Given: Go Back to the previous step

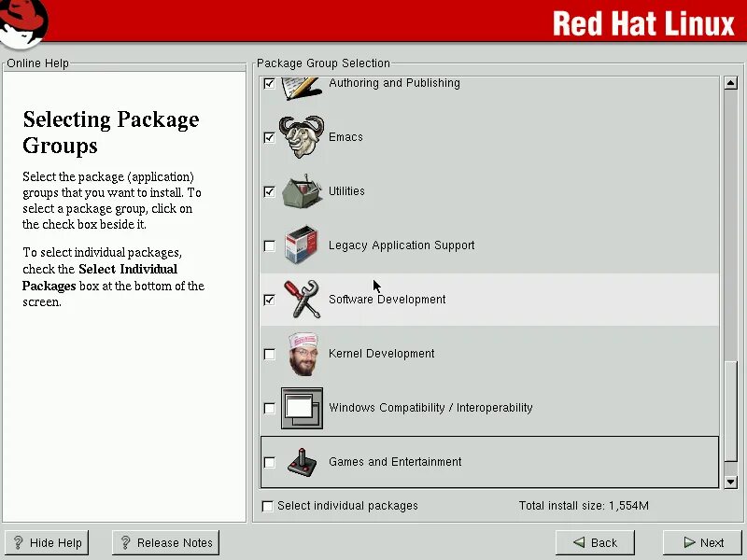Looking at the screenshot, I should pos(595,543).
